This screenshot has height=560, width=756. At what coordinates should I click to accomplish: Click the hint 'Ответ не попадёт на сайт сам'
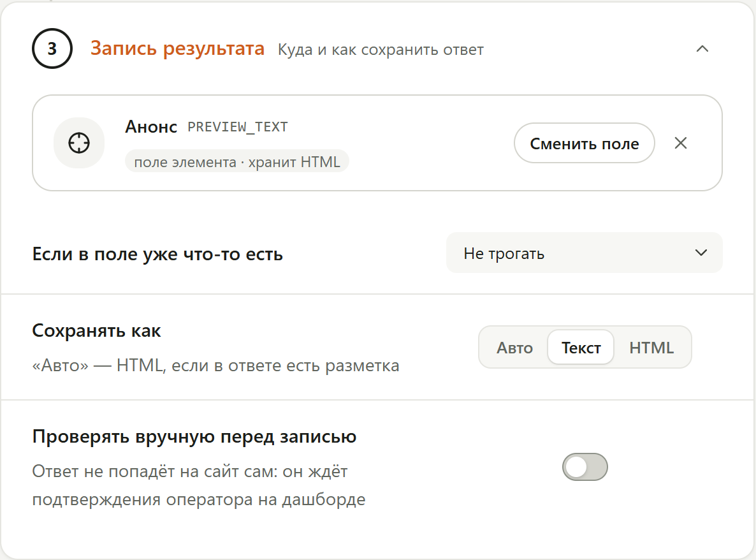[199, 485]
